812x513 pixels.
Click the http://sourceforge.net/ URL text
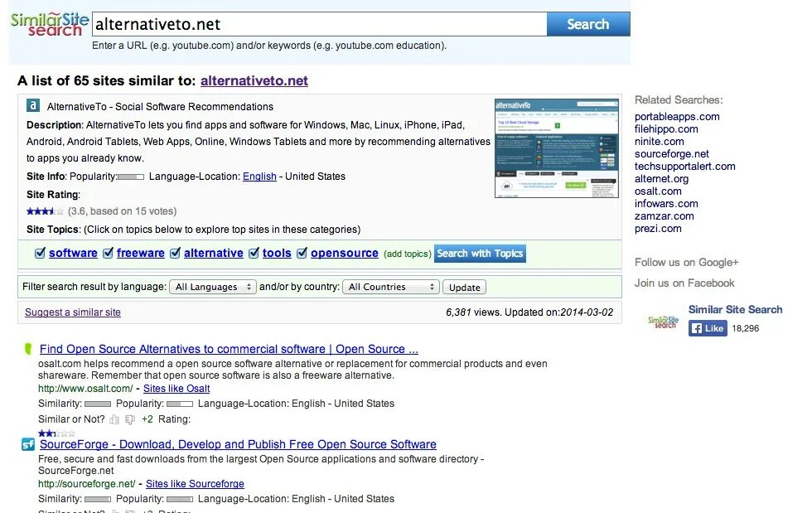click(x=86, y=484)
